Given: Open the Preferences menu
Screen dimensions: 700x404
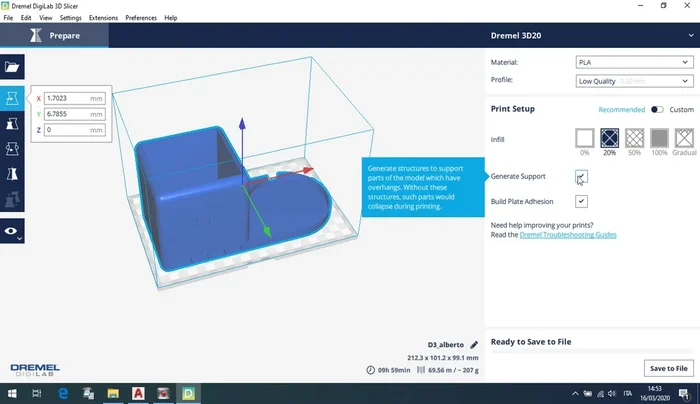Looking at the screenshot, I should [x=141, y=18].
